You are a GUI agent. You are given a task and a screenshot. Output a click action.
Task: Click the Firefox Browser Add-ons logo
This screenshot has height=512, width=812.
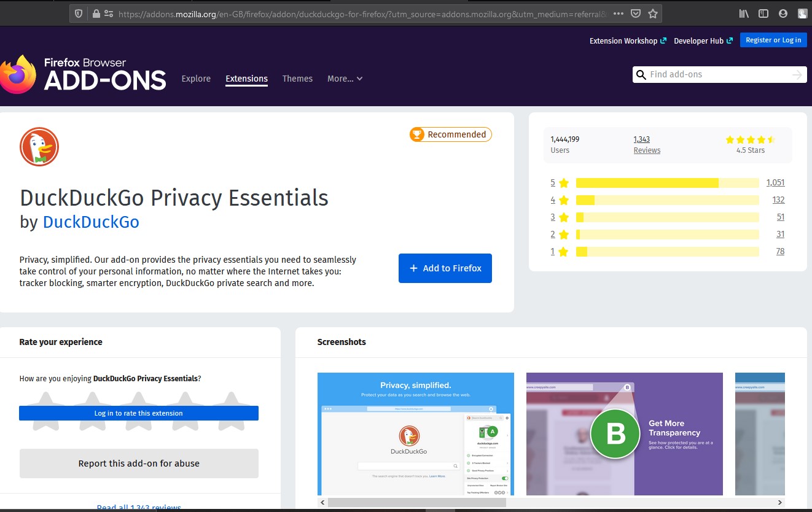83,74
